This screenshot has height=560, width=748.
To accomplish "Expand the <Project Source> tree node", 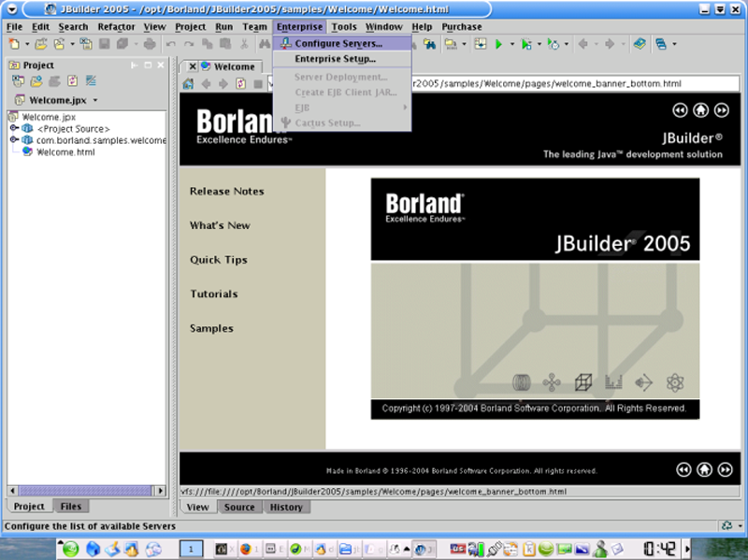I will tap(15, 129).
